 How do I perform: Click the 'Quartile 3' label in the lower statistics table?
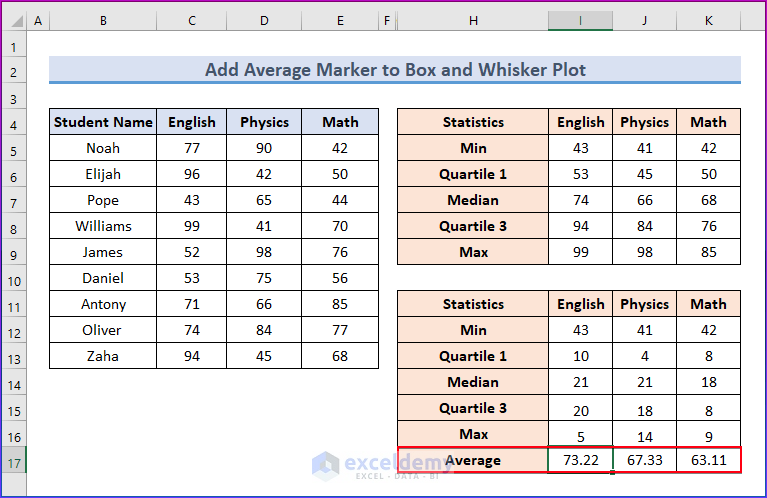tap(473, 408)
